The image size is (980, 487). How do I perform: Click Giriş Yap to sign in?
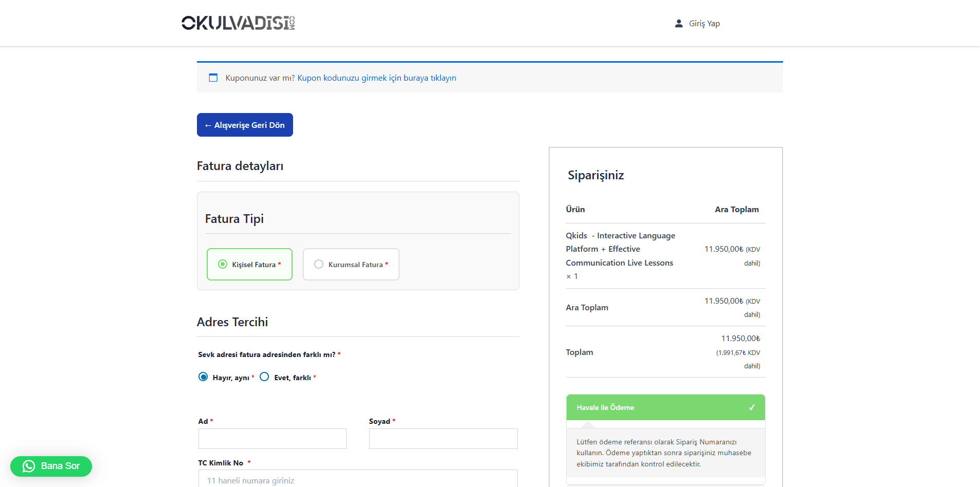[x=704, y=23]
